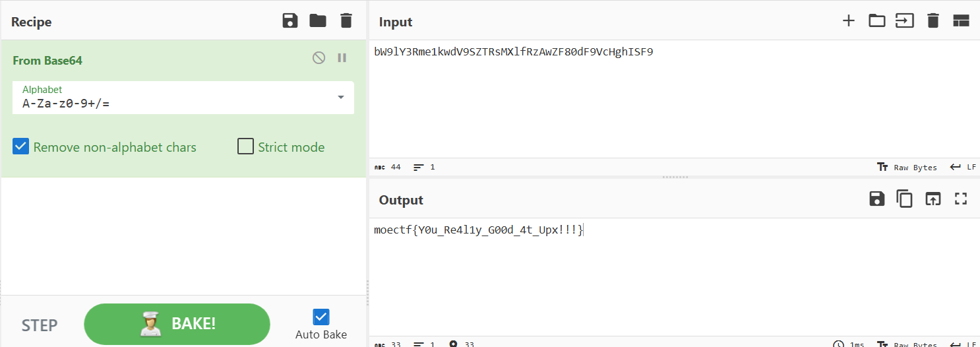Copy raw output to clipboard
This screenshot has width=980, height=347.
click(x=904, y=199)
